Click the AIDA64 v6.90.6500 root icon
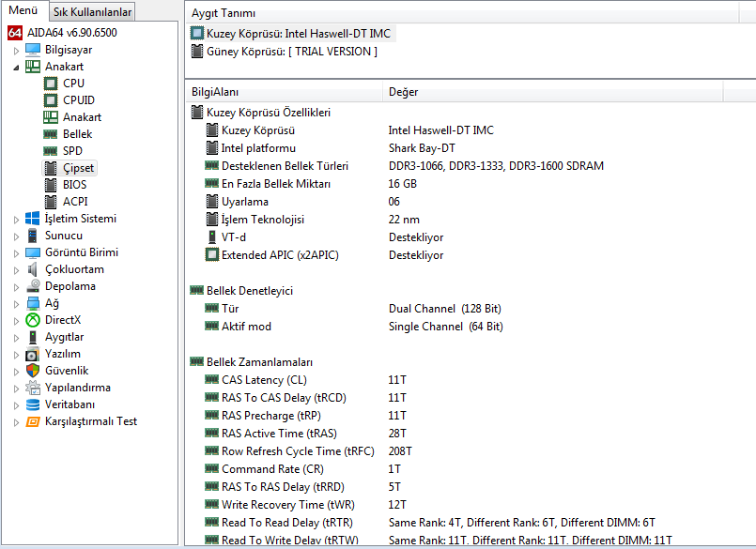 (15, 33)
